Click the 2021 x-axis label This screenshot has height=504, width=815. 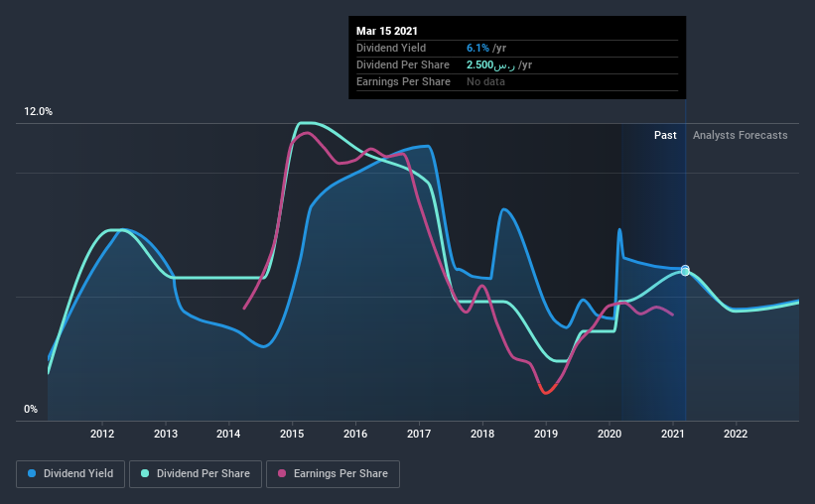(673, 434)
